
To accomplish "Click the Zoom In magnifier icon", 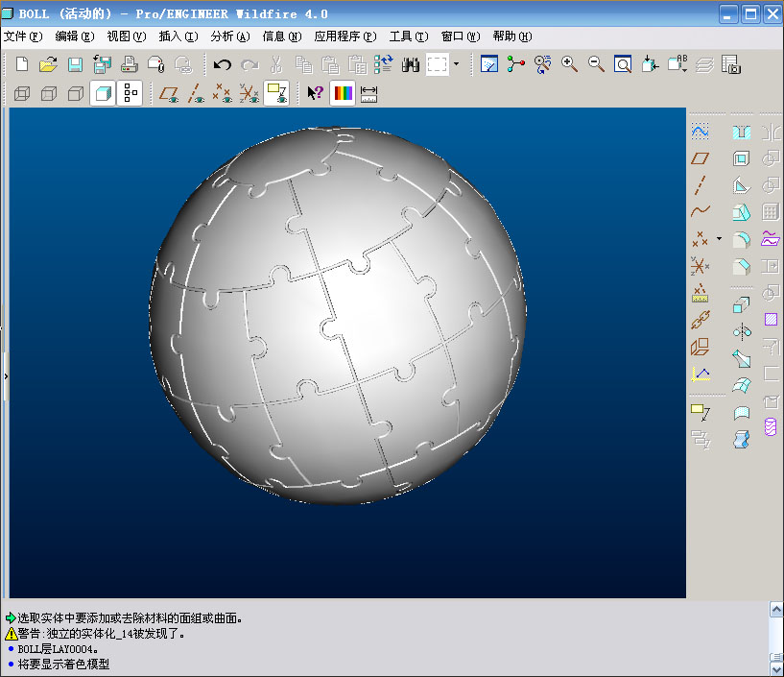I will tap(569, 64).
